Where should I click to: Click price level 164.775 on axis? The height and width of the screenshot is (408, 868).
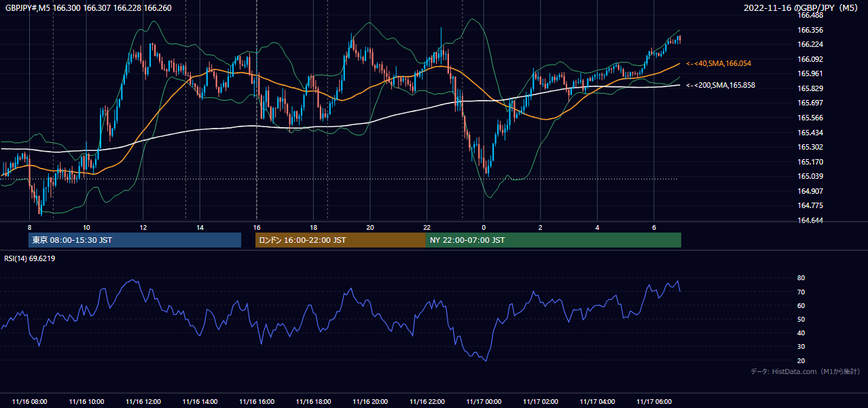click(810, 206)
